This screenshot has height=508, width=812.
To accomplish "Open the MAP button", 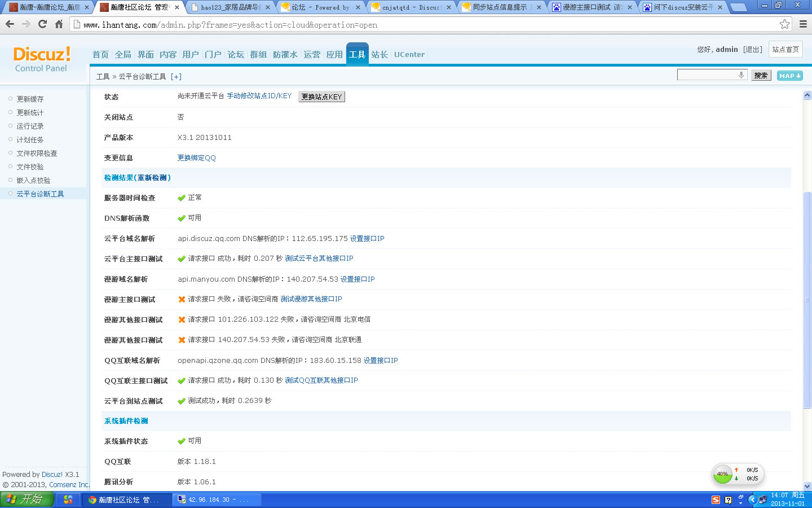I will point(789,76).
